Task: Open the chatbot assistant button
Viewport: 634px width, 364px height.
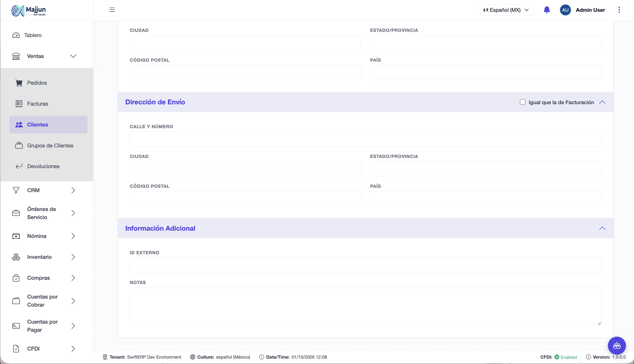Action: tap(617, 346)
